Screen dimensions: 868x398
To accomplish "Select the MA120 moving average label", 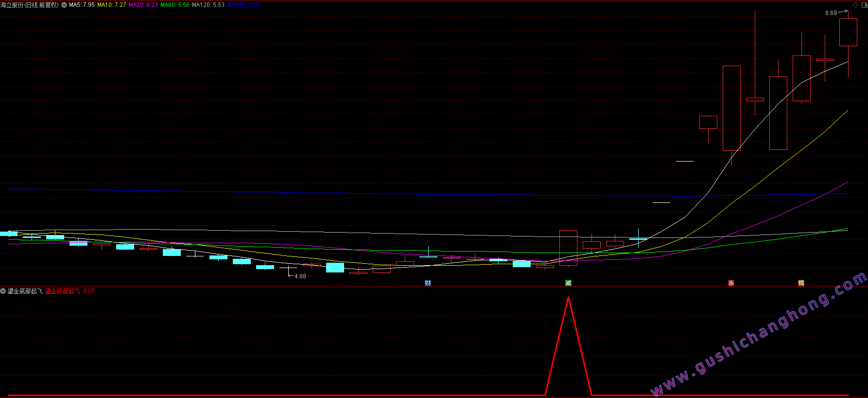I will coord(208,5).
